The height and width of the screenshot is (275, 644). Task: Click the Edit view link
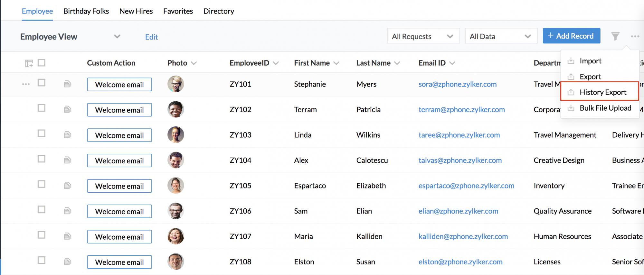(x=151, y=37)
